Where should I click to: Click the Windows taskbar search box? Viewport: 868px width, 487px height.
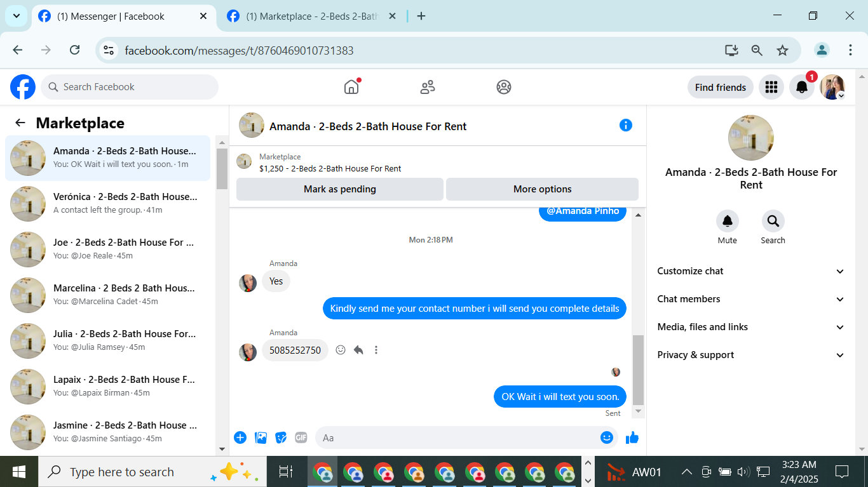(x=151, y=472)
